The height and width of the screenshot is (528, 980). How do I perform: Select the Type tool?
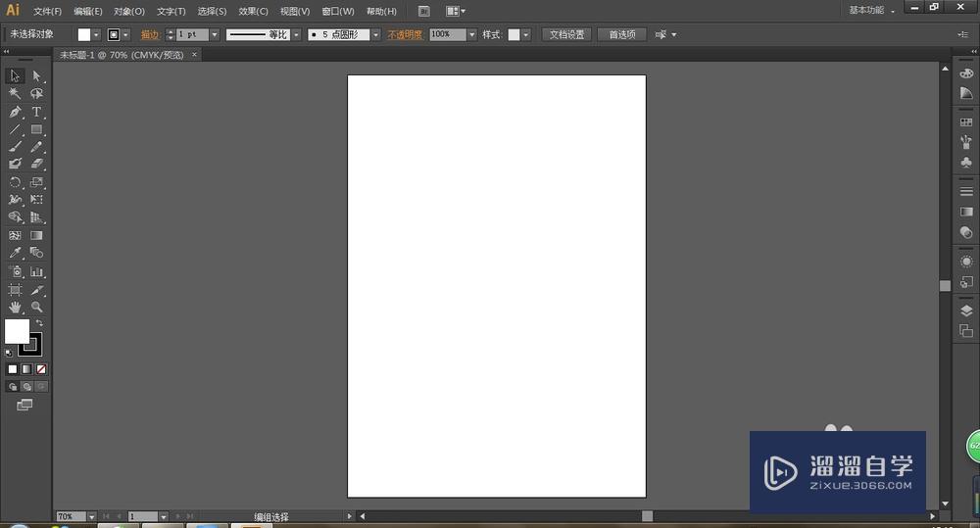click(x=36, y=112)
